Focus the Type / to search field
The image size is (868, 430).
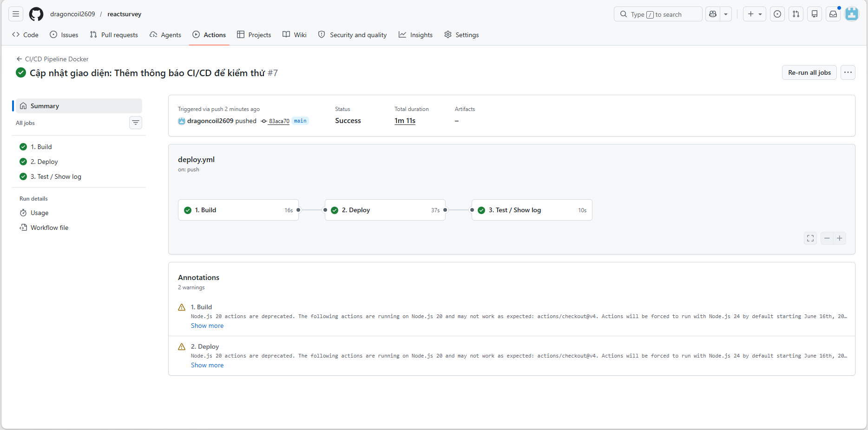tap(658, 14)
